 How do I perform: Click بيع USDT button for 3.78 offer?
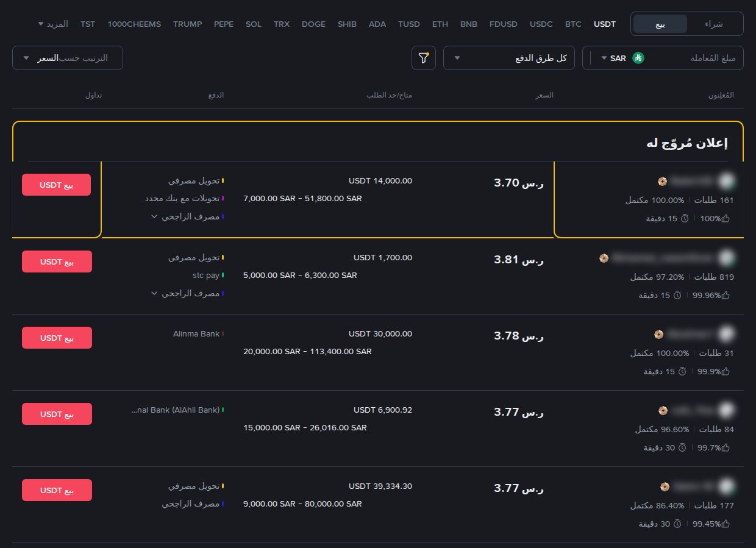[x=57, y=338]
